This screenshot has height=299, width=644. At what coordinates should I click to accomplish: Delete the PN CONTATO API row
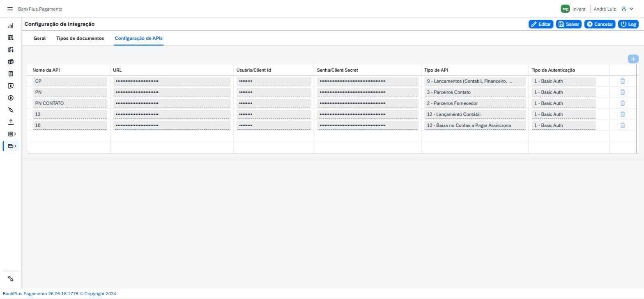623,103
